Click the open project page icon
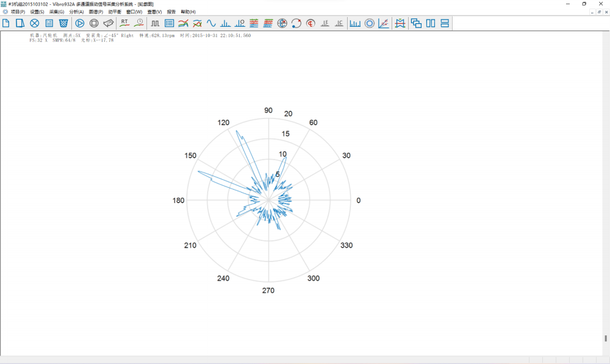Viewport: 610px width, 364px height. pos(20,23)
